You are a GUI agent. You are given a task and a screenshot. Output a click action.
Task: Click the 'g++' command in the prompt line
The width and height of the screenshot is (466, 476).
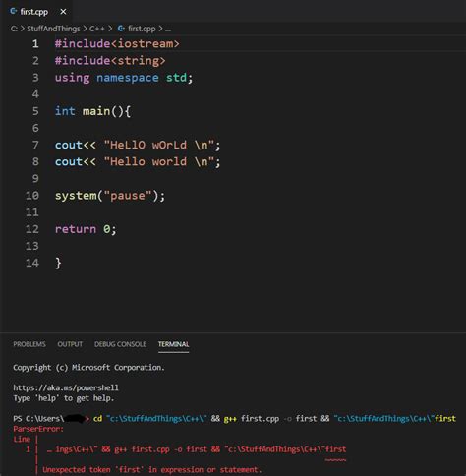click(230, 419)
